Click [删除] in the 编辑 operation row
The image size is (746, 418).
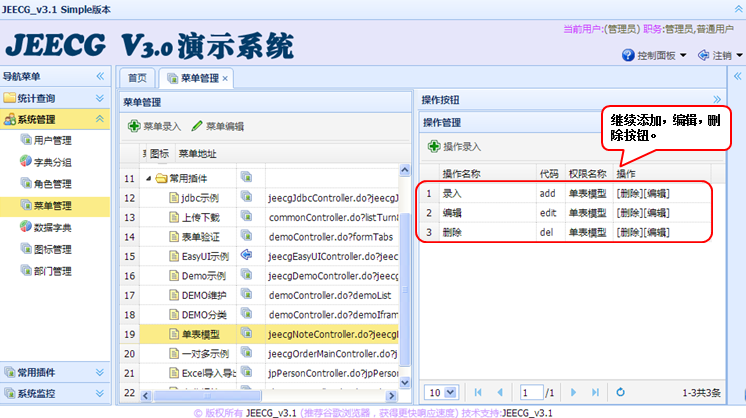coord(629,213)
